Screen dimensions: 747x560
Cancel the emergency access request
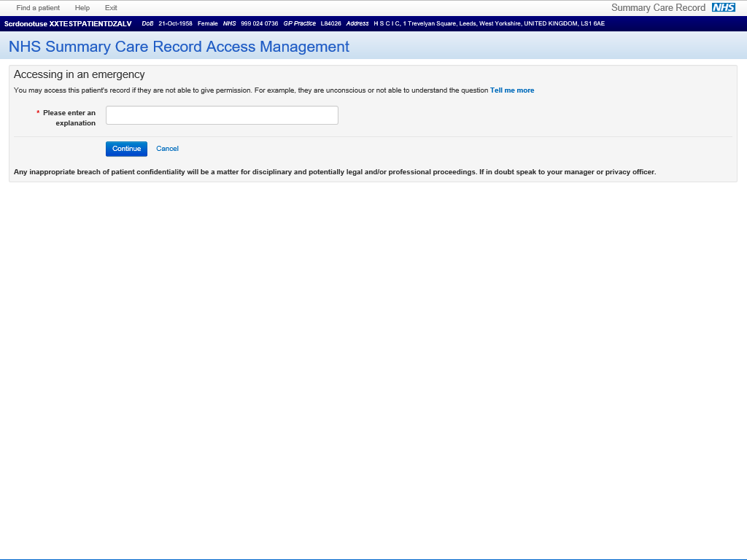pos(167,149)
